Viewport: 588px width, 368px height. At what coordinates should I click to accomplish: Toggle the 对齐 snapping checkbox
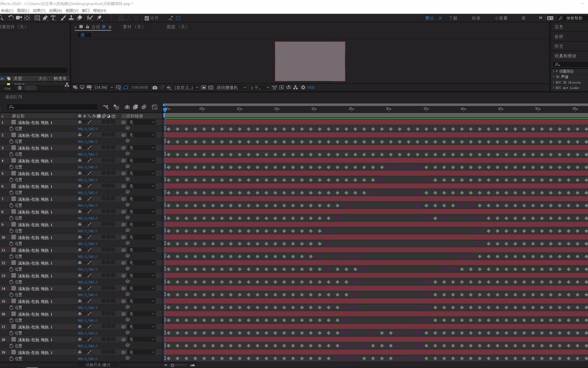[147, 18]
